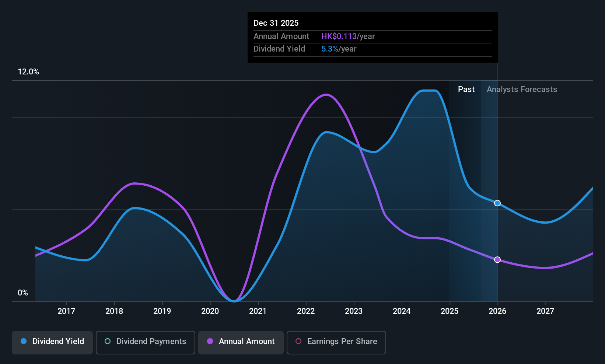Click the 2023 x-axis label
The width and height of the screenshot is (605, 364).
pyautogui.click(x=354, y=311)
